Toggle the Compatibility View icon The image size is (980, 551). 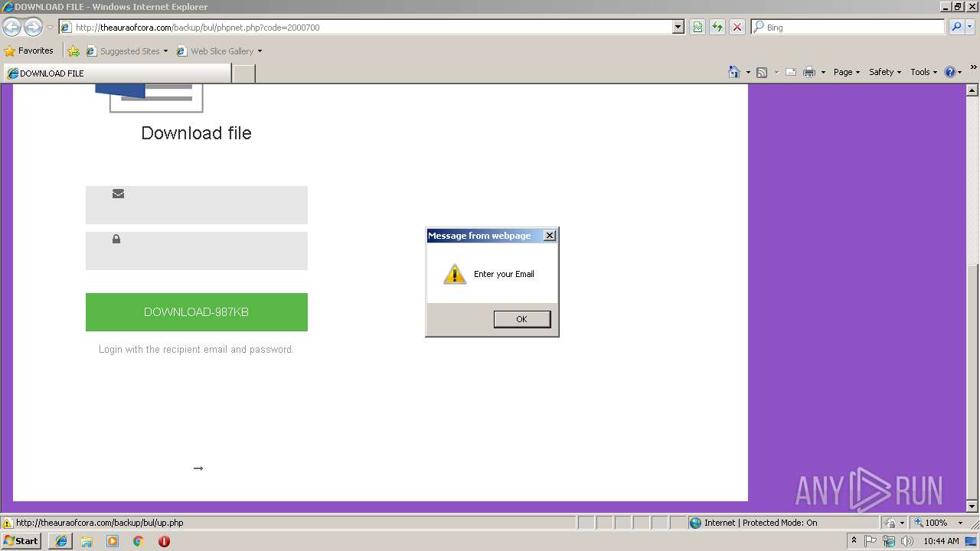(x=697, y=28)
